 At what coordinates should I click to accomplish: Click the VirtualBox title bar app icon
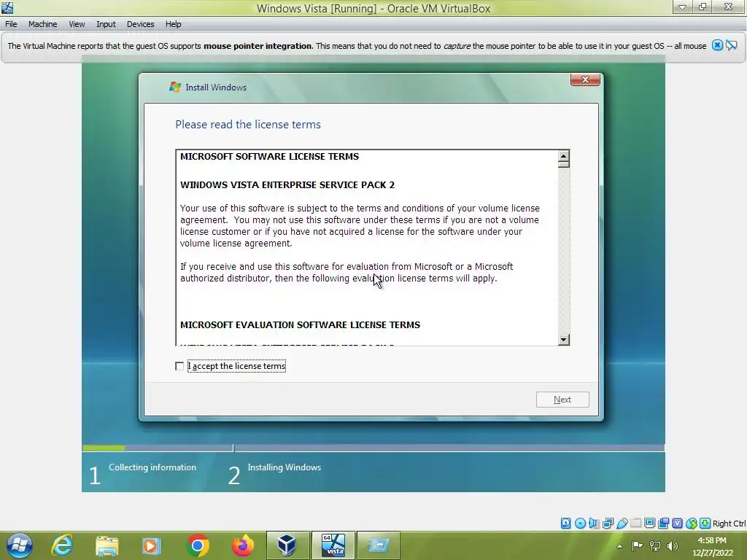pos(7,7)
